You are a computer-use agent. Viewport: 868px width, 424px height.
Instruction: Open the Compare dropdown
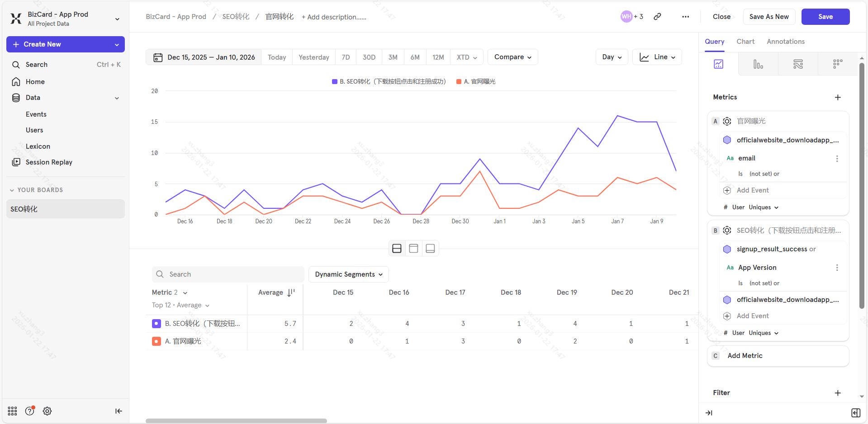click(x=512, y=57)
